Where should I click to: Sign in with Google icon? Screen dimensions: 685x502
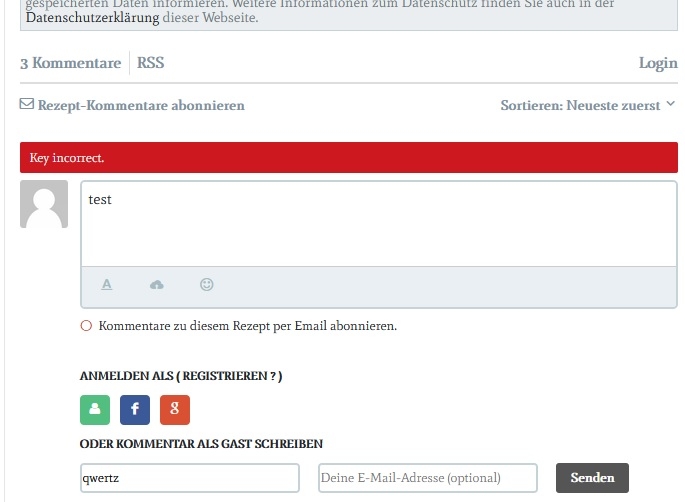175,410
